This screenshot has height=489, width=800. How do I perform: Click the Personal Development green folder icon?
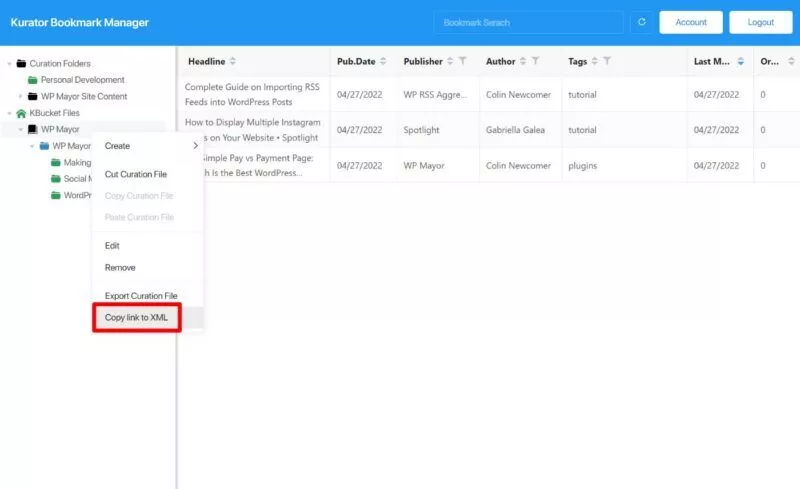(33, 80)
